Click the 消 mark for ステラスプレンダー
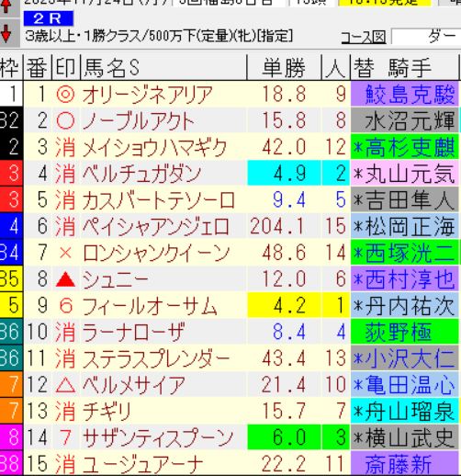 tap(66, 358)
